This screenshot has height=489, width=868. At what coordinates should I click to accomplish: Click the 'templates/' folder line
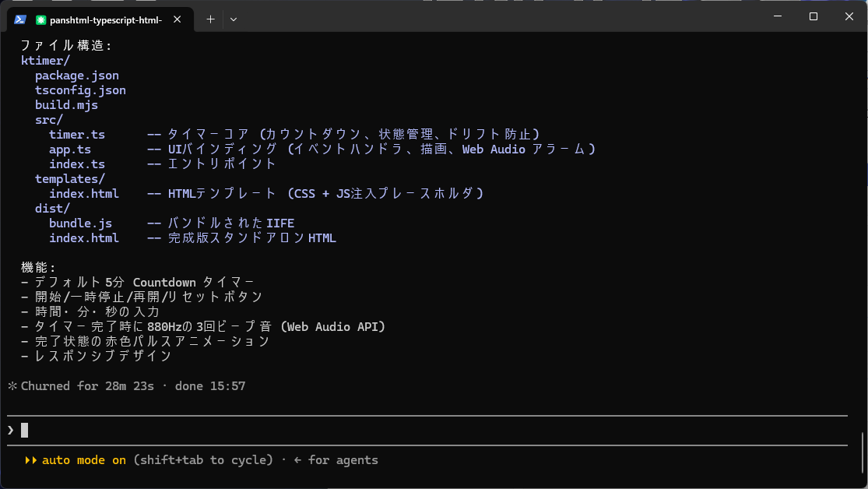(x=70, y=179)
